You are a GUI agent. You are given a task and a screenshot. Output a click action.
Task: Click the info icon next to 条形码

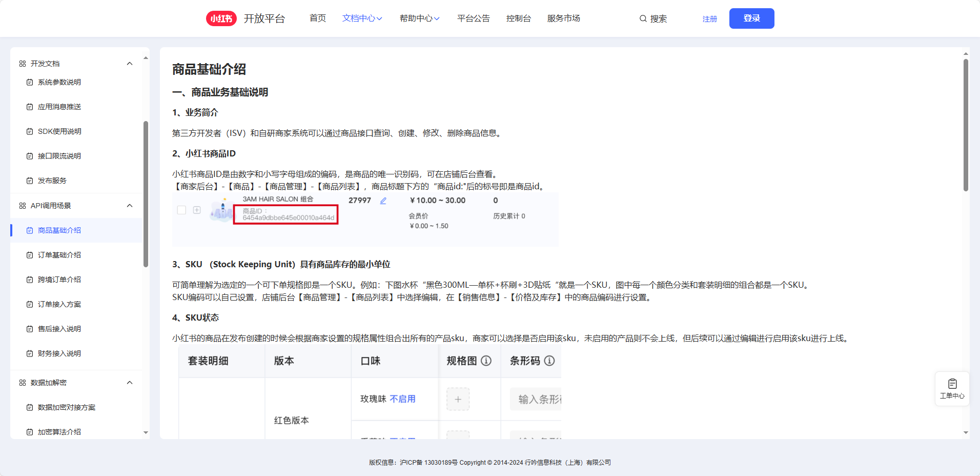(x=549, y=361)
